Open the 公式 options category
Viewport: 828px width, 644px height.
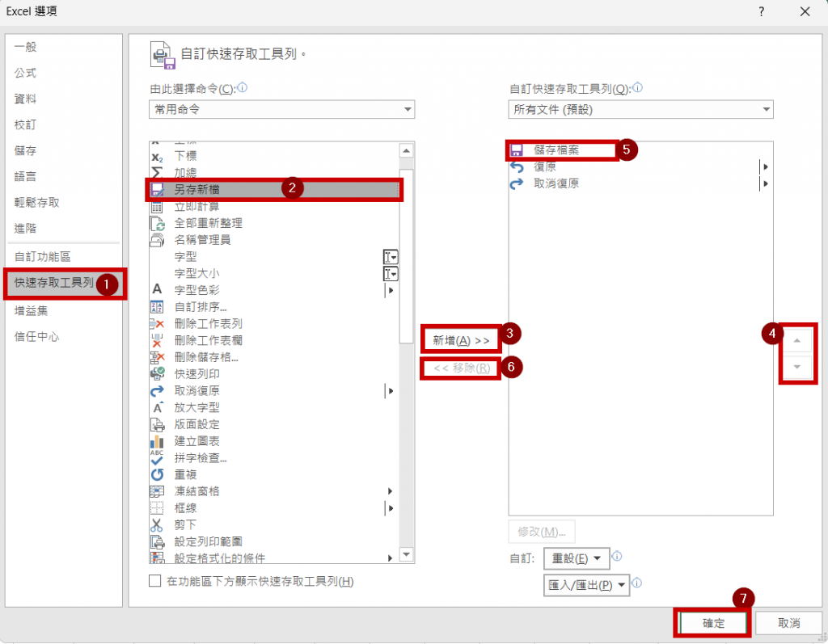point(25,73)
